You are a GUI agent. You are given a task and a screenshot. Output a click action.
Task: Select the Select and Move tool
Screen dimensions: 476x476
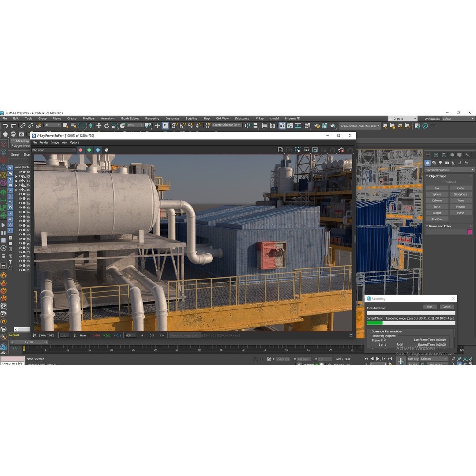coord(99,126)
